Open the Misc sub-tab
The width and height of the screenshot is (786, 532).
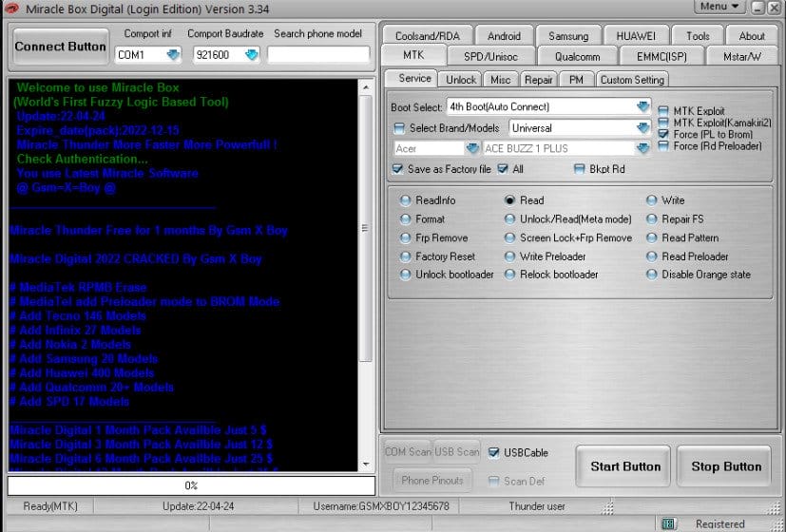500,80
